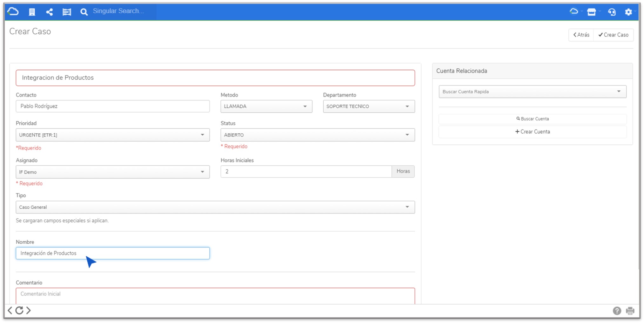Open the cloud home logo icon
Image resolution: width=644 pixels, height=323 pixels.
[13, 12]
